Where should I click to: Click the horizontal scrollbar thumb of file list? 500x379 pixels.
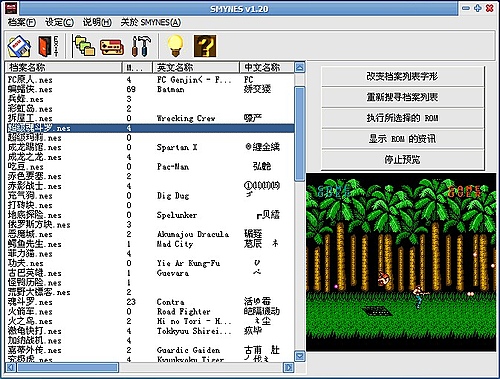point(68,367)
